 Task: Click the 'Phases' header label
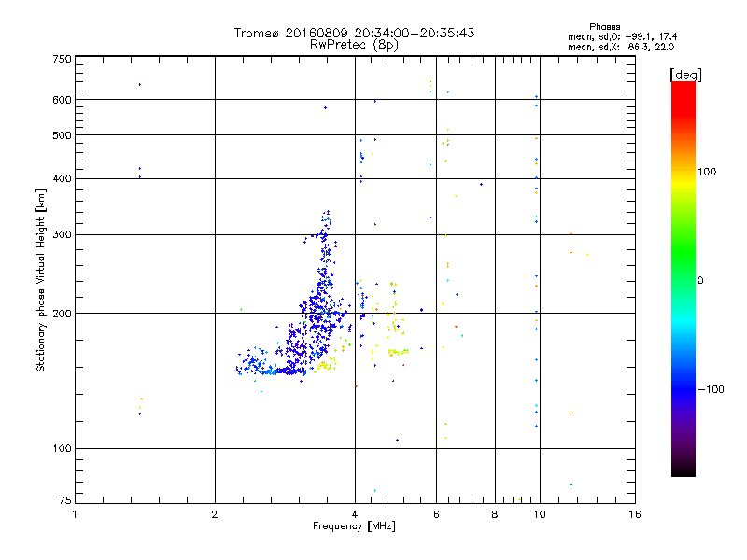[x=604, y=27]
